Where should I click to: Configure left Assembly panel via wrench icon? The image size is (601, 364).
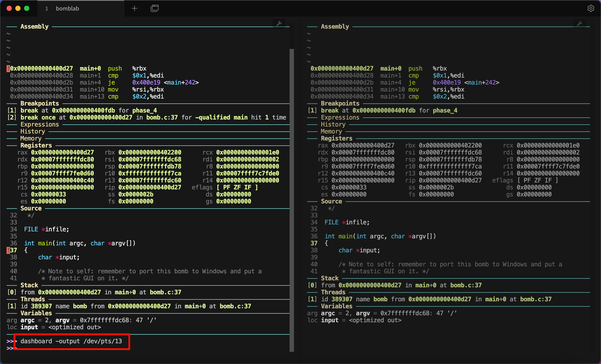click(279, 24)
